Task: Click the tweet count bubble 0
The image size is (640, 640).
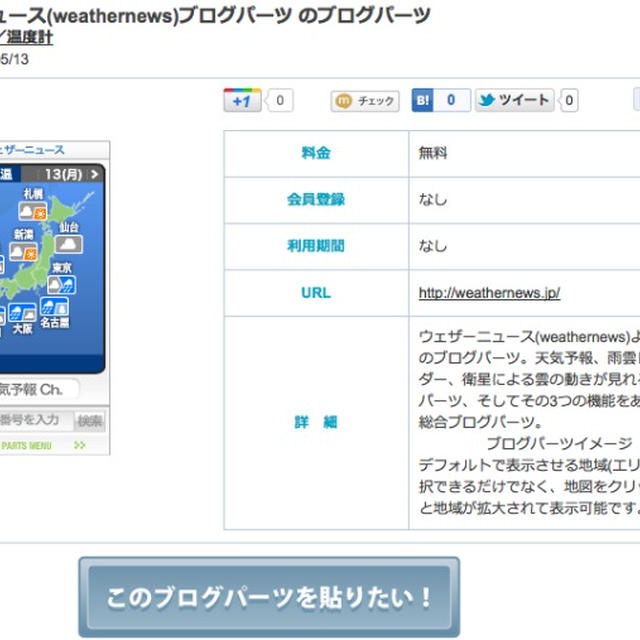Action: click(x=569, y=100)
